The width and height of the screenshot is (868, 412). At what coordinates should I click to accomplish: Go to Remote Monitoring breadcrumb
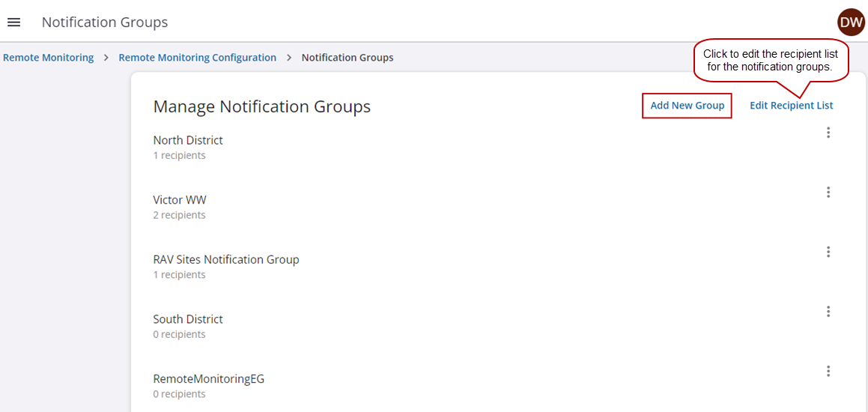tap(48, 58)
